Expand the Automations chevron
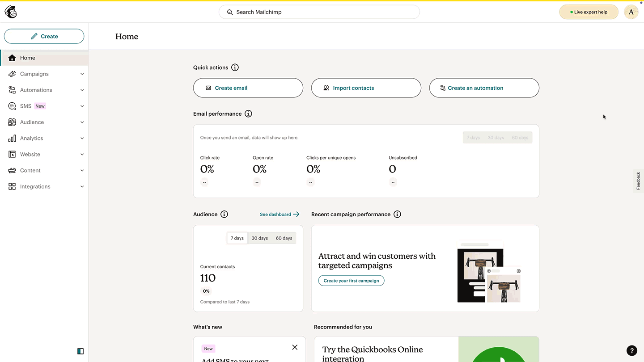 [82, 90]
